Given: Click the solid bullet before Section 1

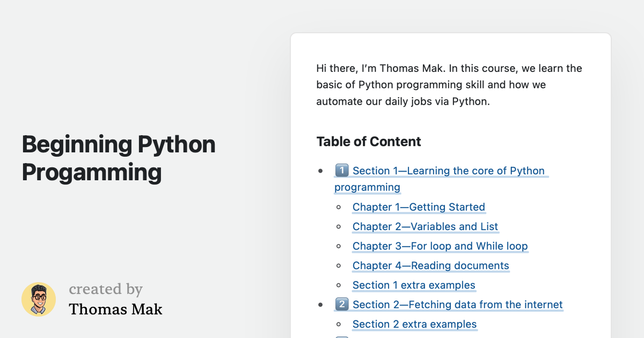Looking at the screenshot, I should (320, 171).
